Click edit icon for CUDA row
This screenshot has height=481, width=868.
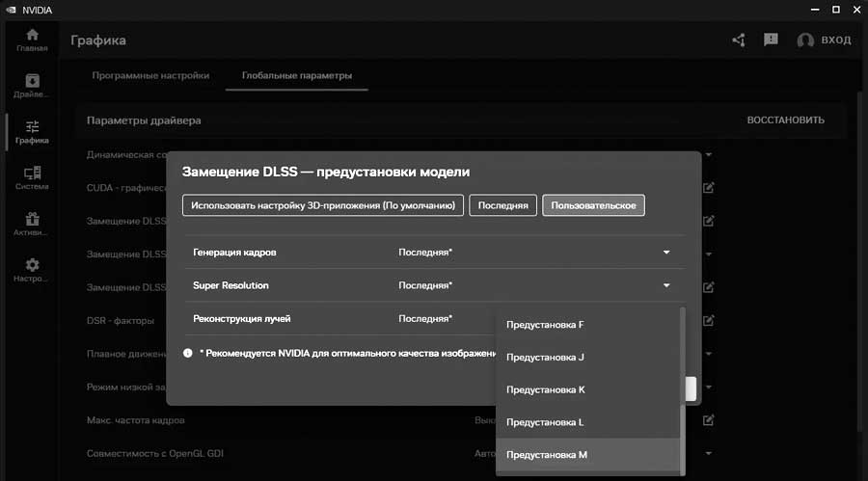pos(709,188)
